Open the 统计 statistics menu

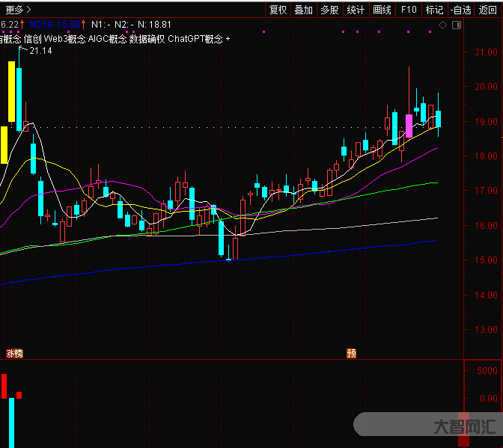coord(356,10)
